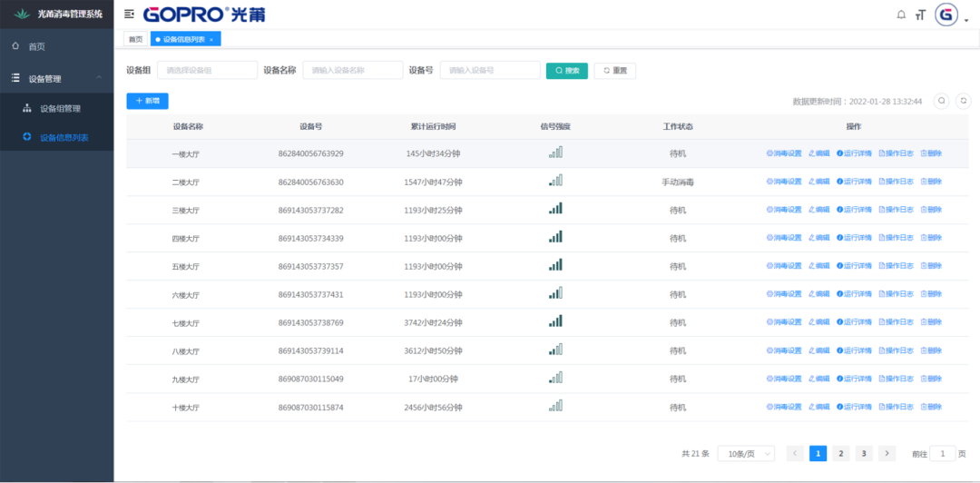Viewport: 980px width, 483px height.
Task: Focus the 设备名称 input field
Action: pyautogui.click(x=352, y=70)
